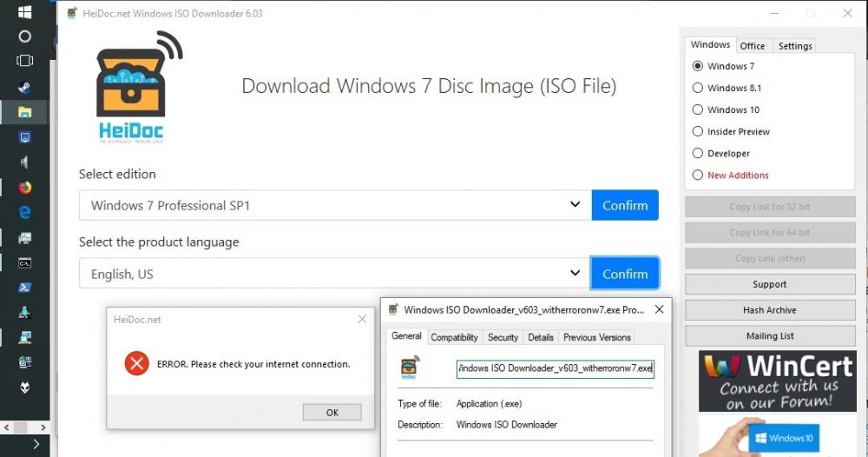Open the Compatibility tab in Properties
The width and height of the screenshot is (868, 457).
click(x=454, y=337)
